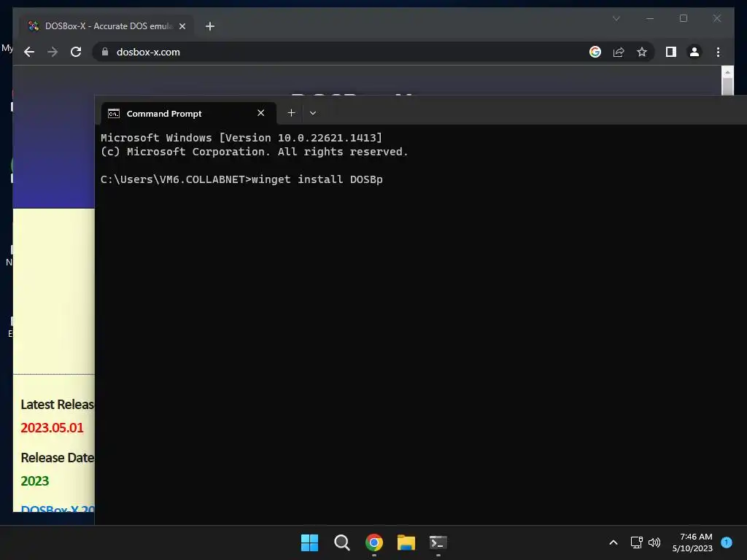This screenshot has width=747, height=560.
Task: Click the winget install command line
Action: click(x=241, y=179)
